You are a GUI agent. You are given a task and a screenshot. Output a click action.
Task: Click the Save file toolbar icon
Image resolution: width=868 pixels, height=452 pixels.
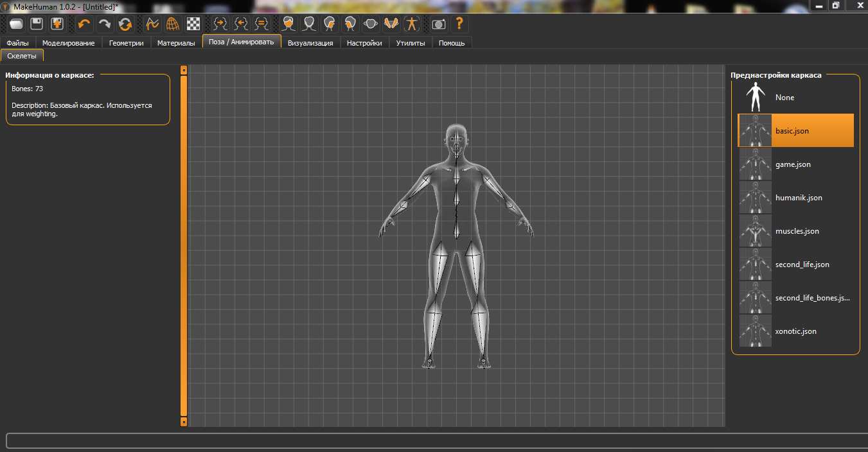coord(37,24)
